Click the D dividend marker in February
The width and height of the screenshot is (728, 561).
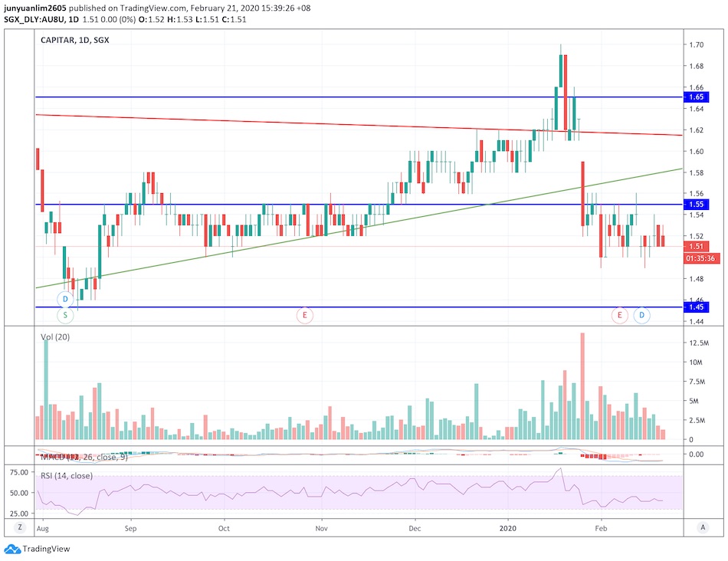click(x=641, y=315)
